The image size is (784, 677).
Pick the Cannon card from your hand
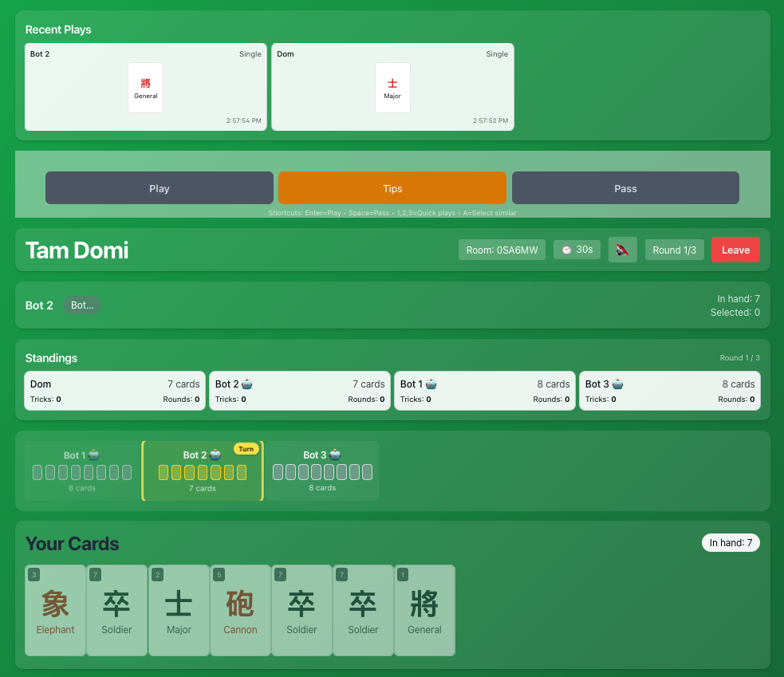pos(240,610)
